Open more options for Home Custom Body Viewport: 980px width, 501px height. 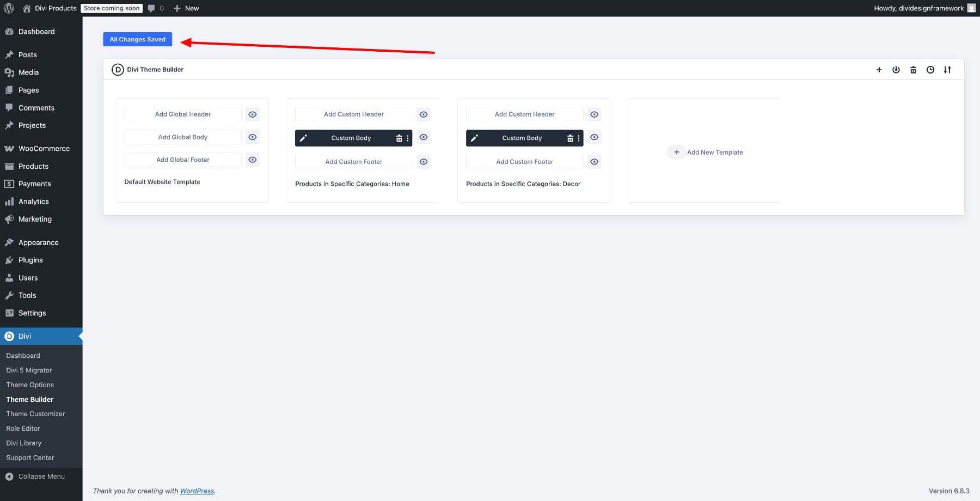click(x=407, y=138)
